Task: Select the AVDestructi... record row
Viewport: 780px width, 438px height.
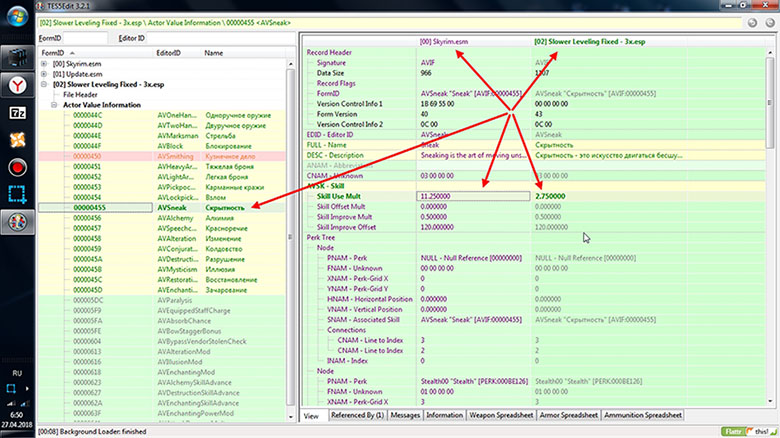Action: (162, 259)
